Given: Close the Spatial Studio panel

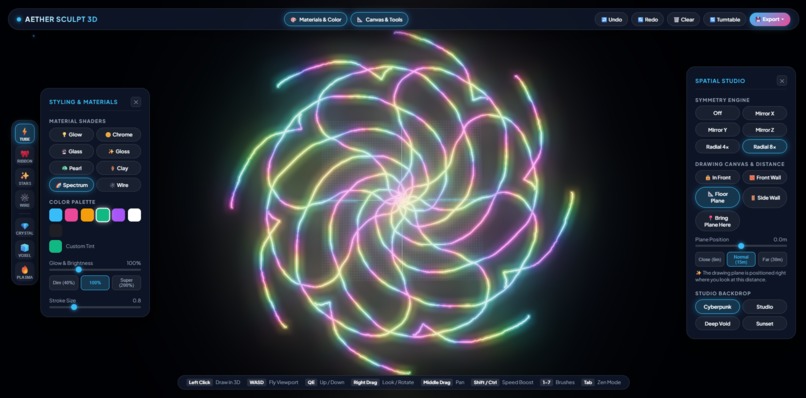Looking at the screenshot, I should (x=782, y=81).
